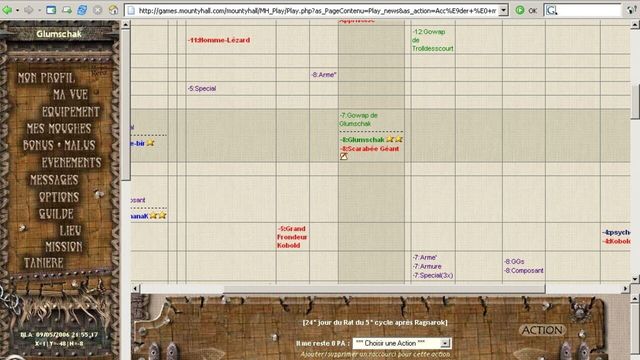The height and width of the screenshot is (360, 640).
Task: Expand the address bar URL dropdown
Action: point(504,10)
